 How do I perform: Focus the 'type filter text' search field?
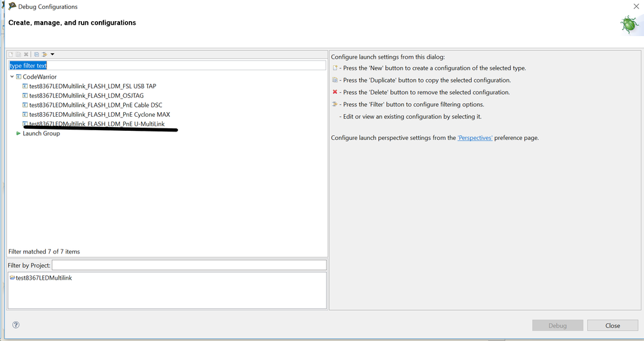(167, 65)
